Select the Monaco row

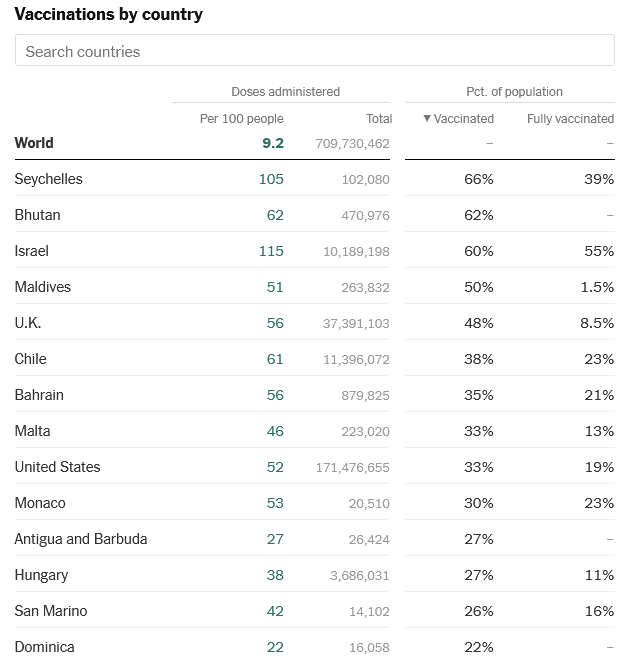(39, 503)
